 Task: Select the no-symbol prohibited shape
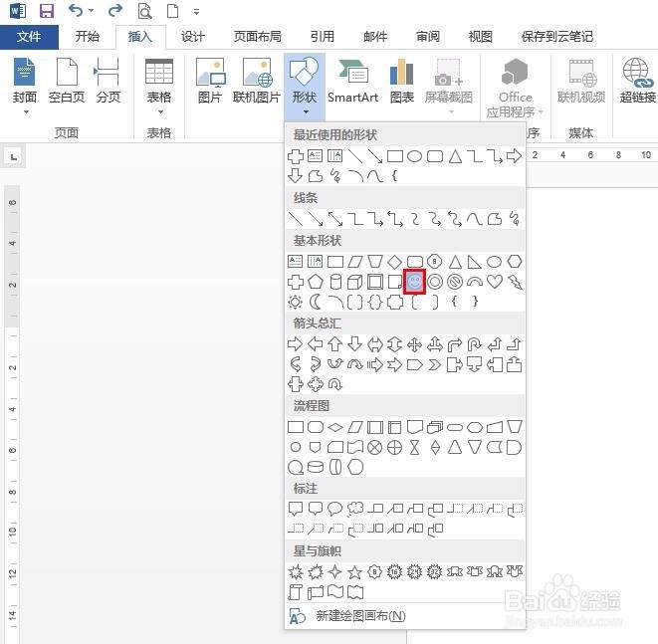coord(455,282)
